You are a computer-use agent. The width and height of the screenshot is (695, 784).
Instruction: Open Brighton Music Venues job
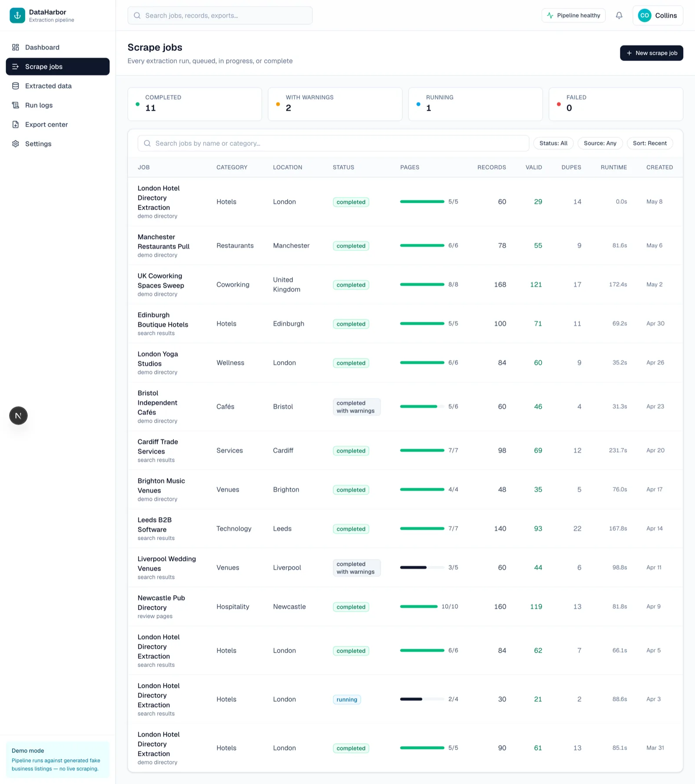pos(161,486)
